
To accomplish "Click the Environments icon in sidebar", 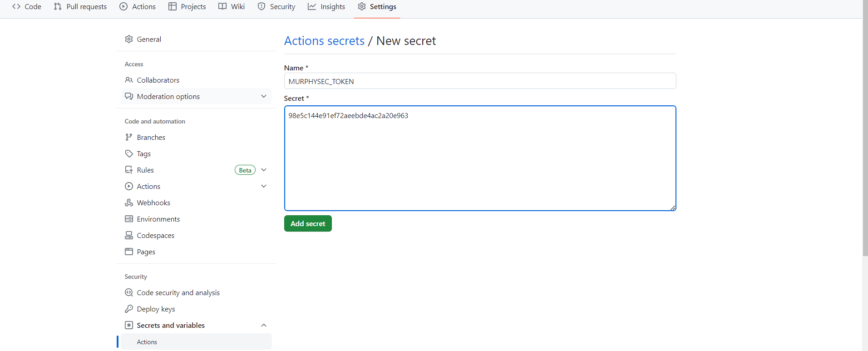I will (129, 219).
